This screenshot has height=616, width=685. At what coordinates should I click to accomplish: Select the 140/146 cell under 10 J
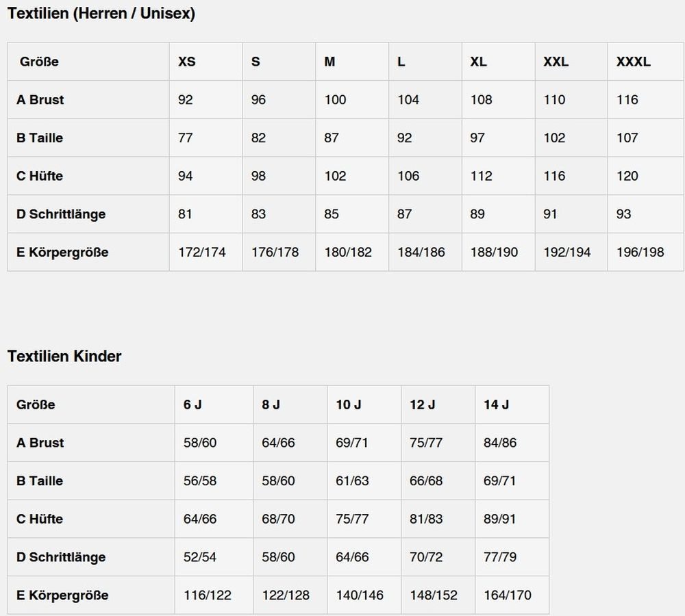pos(360,595)
